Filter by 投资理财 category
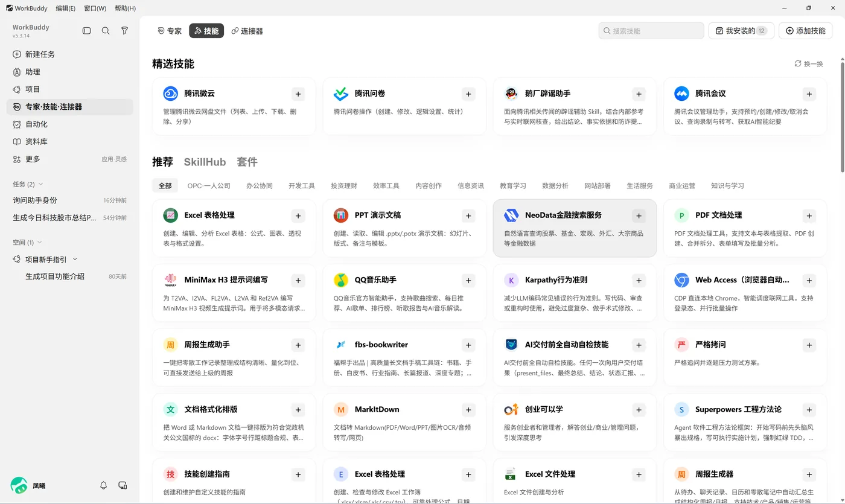The width and height of the screenshot is (845, 504). (344, 186)
